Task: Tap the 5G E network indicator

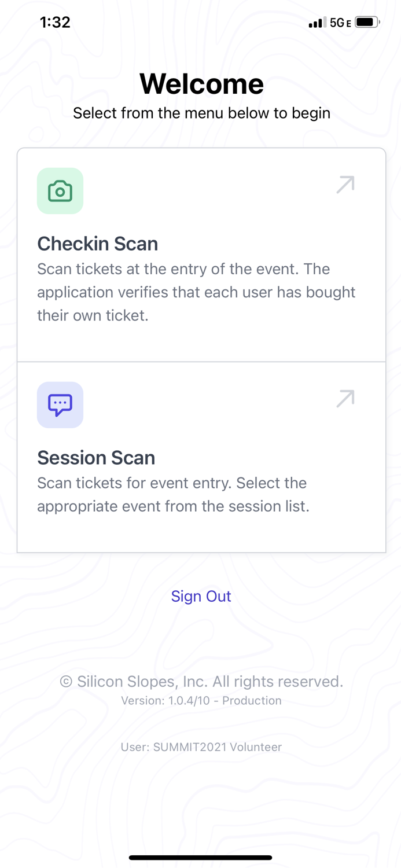Action: coord(340,21)
